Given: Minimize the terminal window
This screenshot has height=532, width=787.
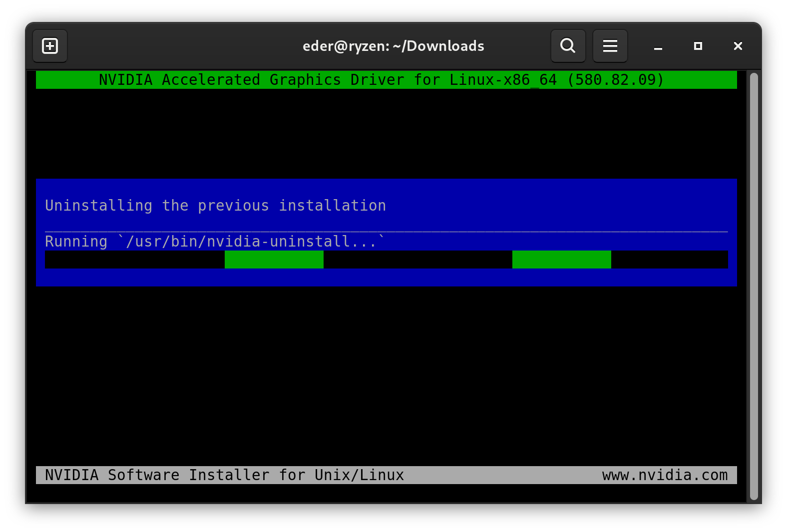Looking at the screenshot, I should 658,46.
